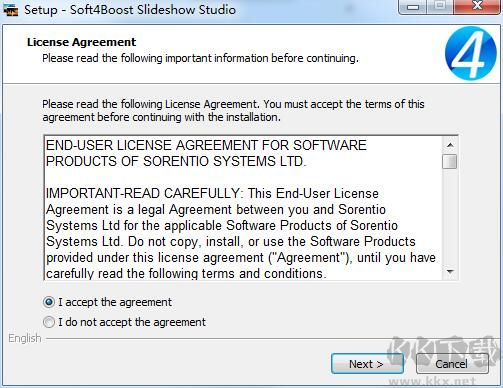This screenshot has height=388, width=503.
Task: Click the scroll down arrow in license box
Action: (x=450, y=272)
